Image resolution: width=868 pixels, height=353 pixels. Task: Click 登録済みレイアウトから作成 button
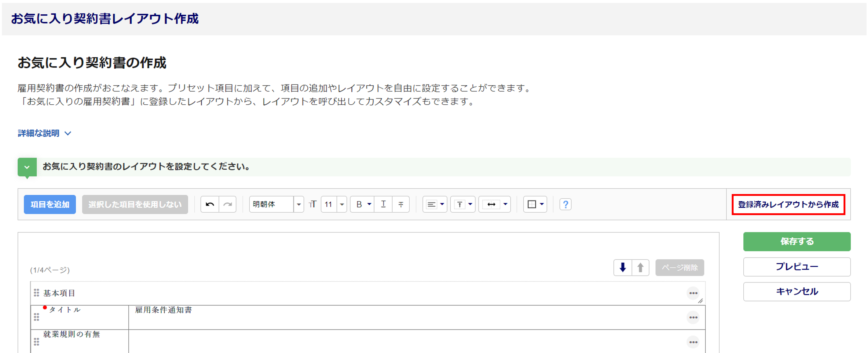(788, 204)
